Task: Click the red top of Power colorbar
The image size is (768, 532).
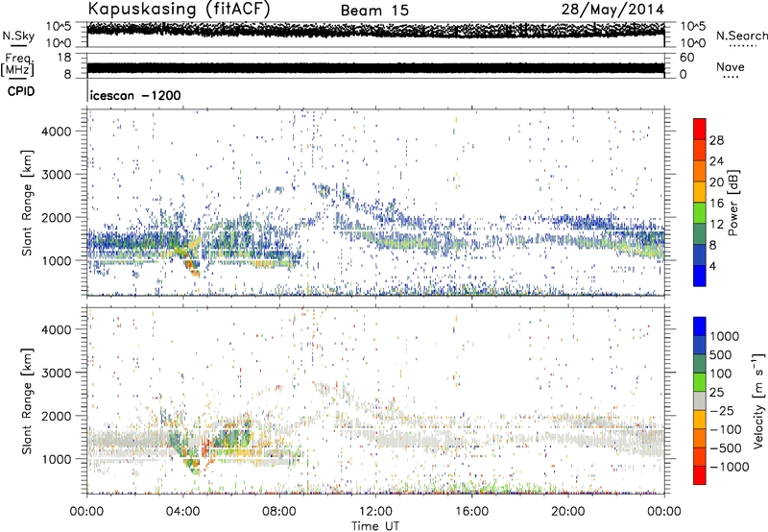Action: click(x=700, y=129)
